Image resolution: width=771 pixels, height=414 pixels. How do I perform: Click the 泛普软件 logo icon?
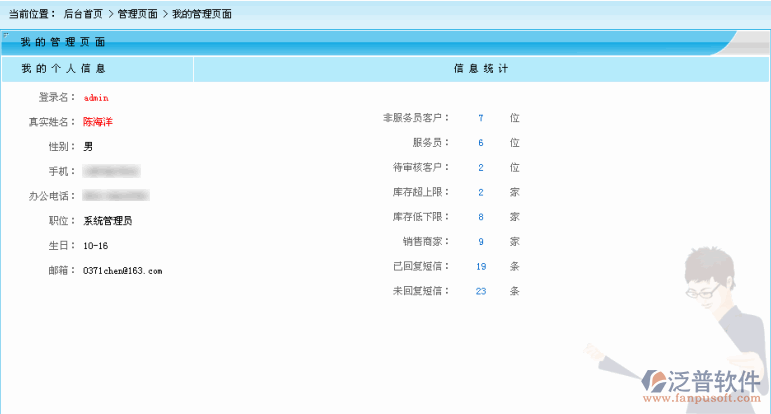tap(657, 381)
